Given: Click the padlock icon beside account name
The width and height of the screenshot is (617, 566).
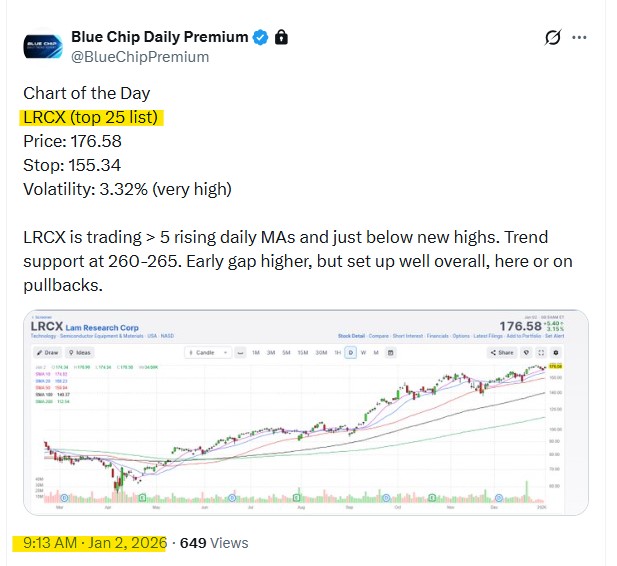Looking at the screenshot, I should click(281, 37).
